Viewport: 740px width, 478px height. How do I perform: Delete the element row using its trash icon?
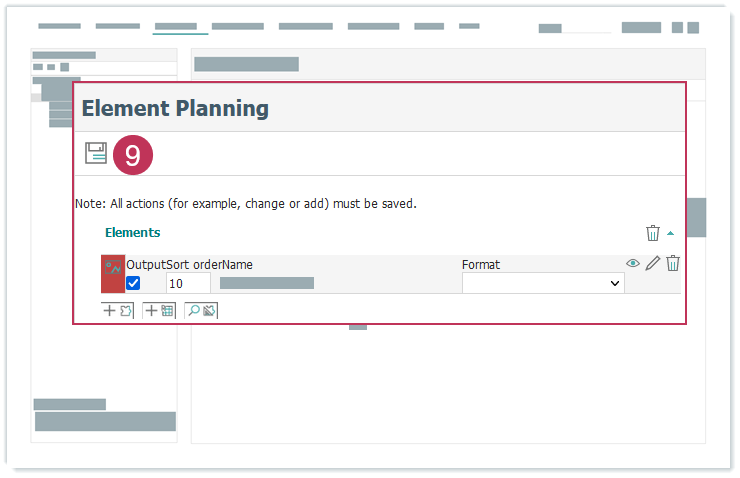[x=673, y=263]
